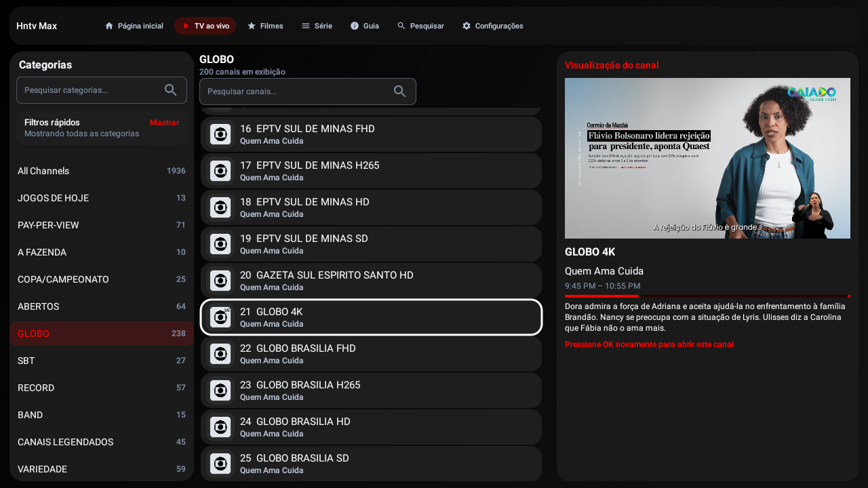Select channel 17 EPTV SUL DE MINAS H265
Screen dimensions: 868x488
point(371,171)
